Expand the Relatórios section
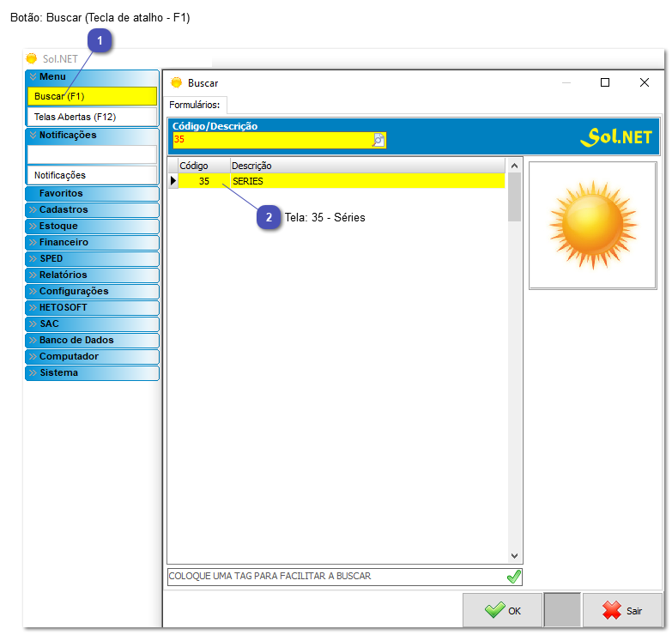 [92, 275]
